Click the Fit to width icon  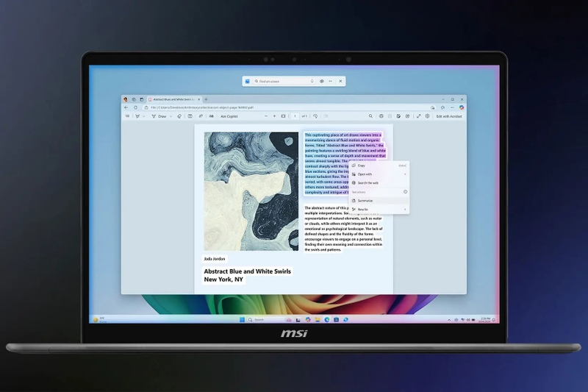click(283, 116)
